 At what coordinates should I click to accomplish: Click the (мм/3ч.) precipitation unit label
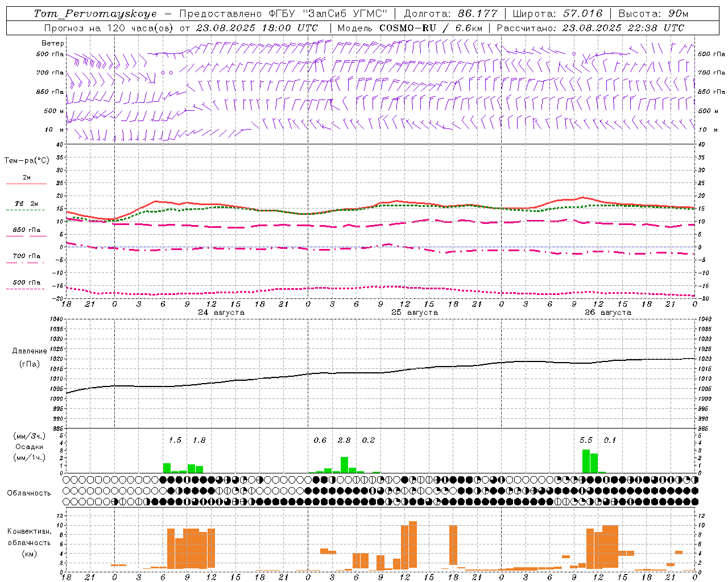click(30, 436)
